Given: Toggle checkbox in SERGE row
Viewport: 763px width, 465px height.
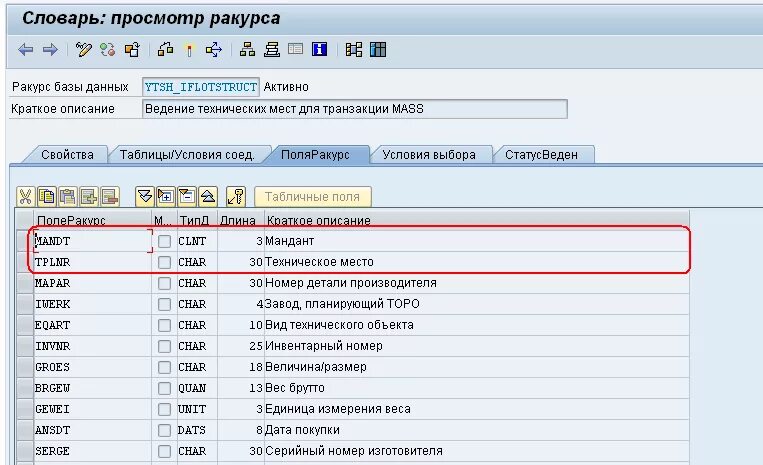Looking at the screenshot, I should (x=164, y=451).
